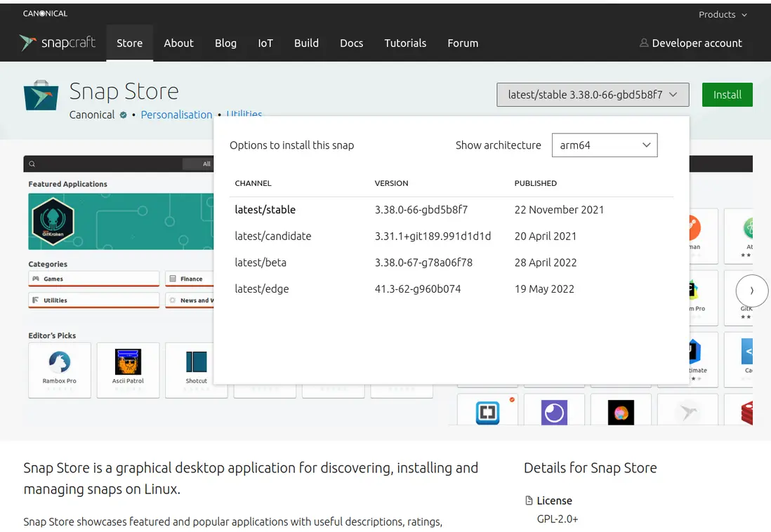Open the Store tab in navigation
The height and width of the screenshot is (532, 771).
pos(129,43)
